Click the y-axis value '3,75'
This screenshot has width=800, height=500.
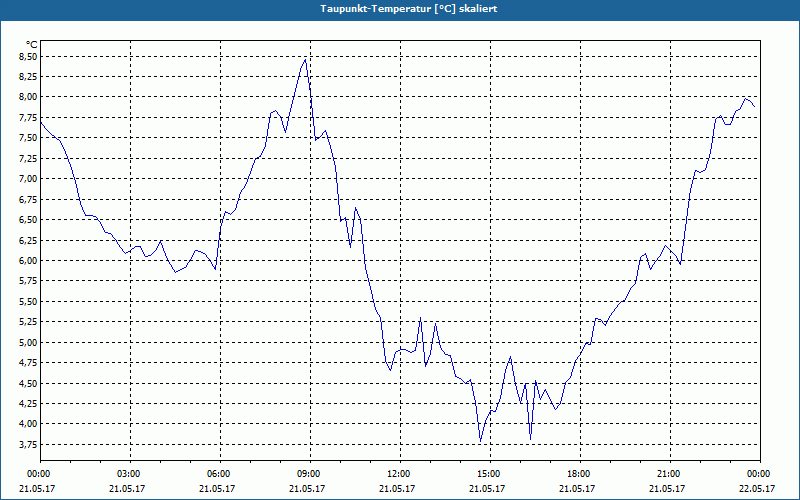[x=29, y=444]
